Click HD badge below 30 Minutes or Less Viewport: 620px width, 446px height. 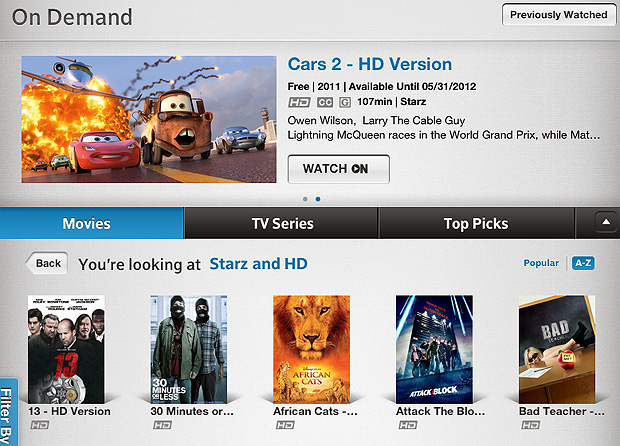coord(163,425)
